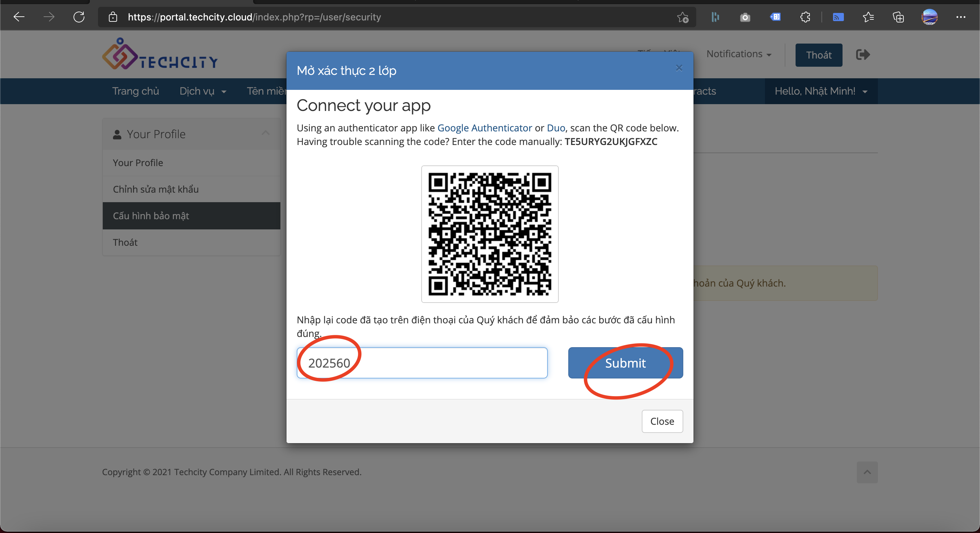The height and width of the screenshot is (533, 980).
Task: Expand the Notifications dropdown
Action: point(739,54)
